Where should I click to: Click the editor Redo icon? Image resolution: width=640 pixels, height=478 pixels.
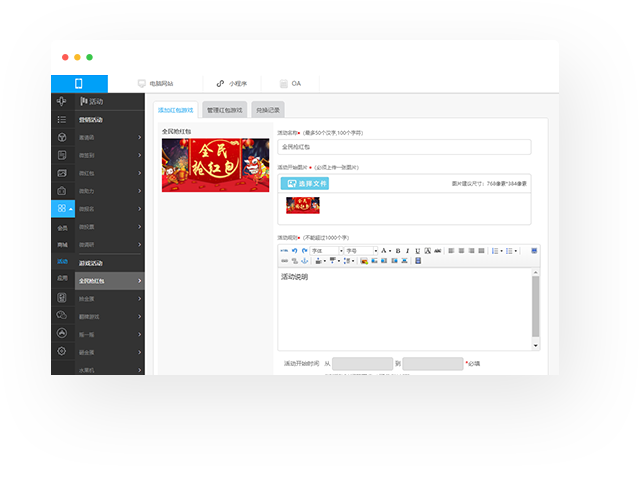304,251
